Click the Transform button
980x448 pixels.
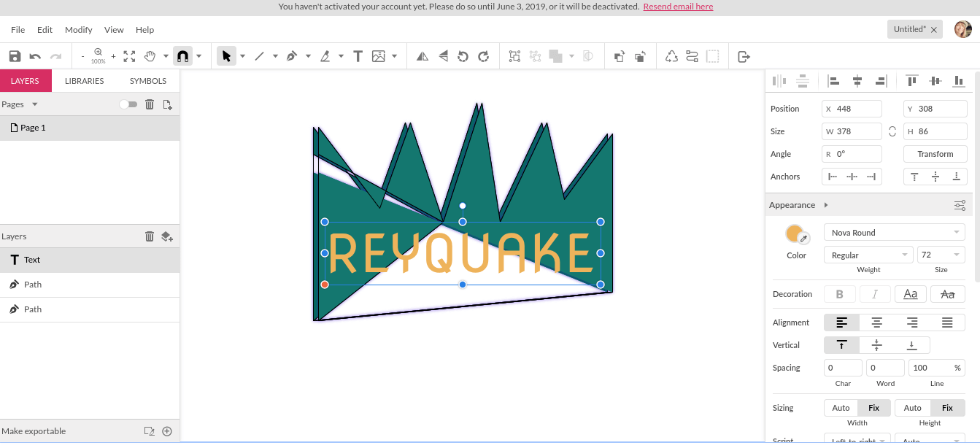click(x=935, y=154)
